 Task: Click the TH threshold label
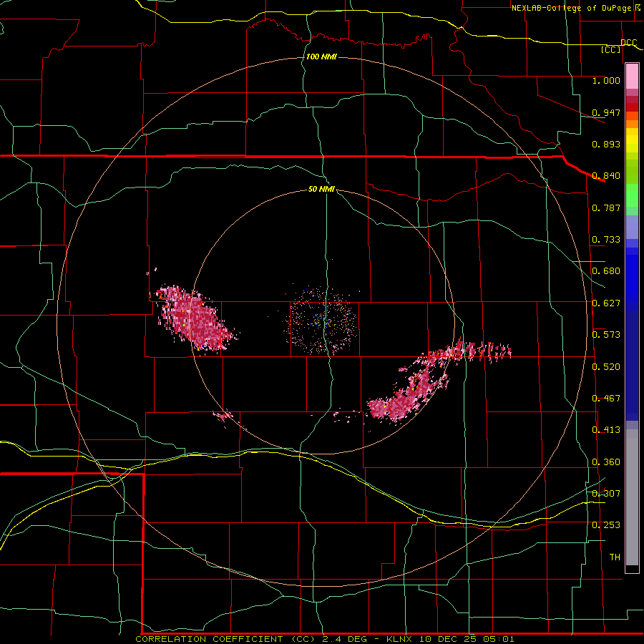coord(615,557)
